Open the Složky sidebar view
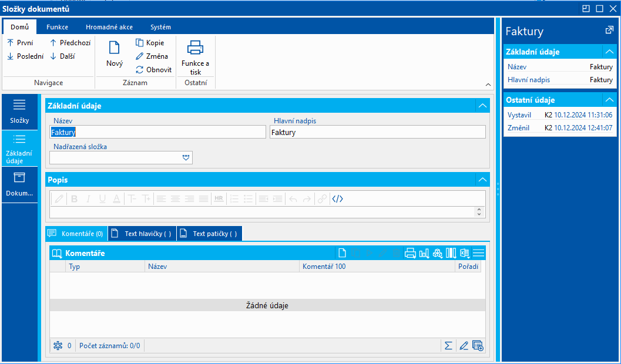The image size is (621, 364). pyautogui.click(x=19, y=112)
